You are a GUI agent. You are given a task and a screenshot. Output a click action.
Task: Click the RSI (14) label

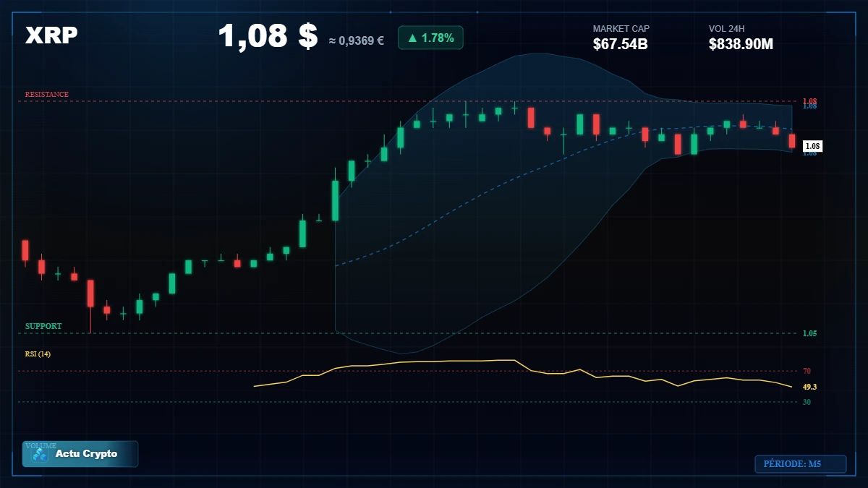point(38,354)
